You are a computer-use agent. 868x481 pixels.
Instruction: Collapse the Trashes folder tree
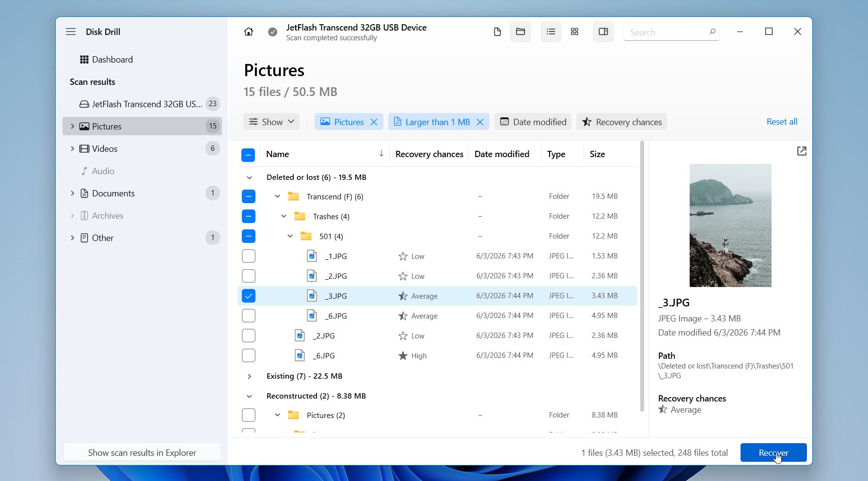click(284, 216)
